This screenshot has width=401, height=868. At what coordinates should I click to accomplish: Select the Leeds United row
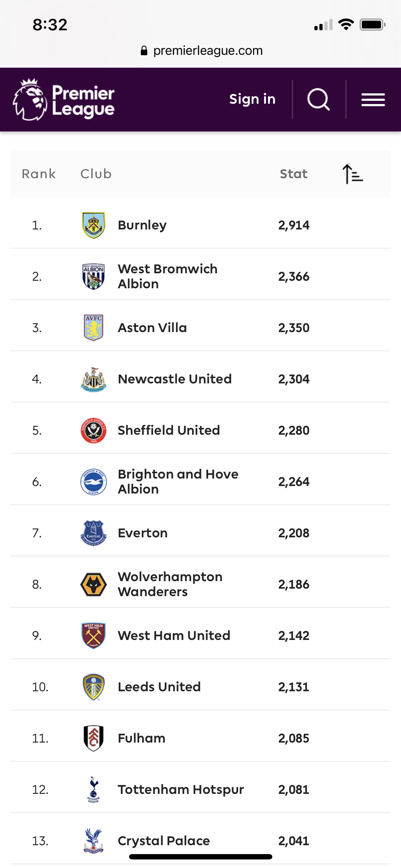point(200,687)
